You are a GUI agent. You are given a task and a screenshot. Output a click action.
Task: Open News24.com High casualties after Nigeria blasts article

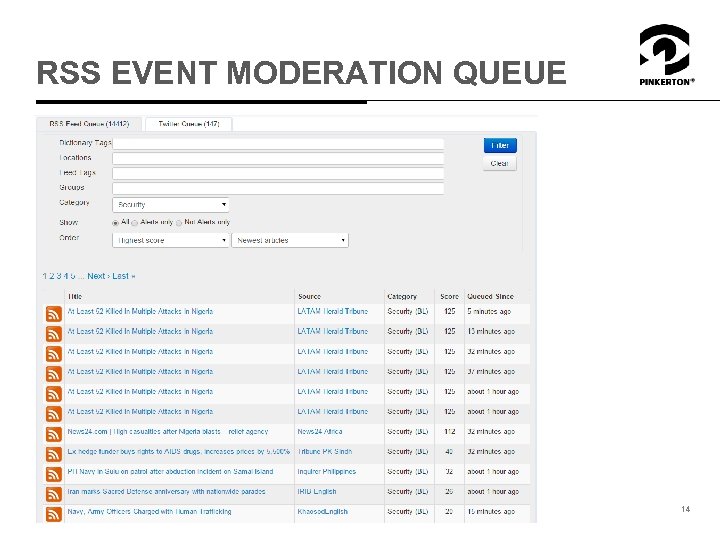point(168,432)
